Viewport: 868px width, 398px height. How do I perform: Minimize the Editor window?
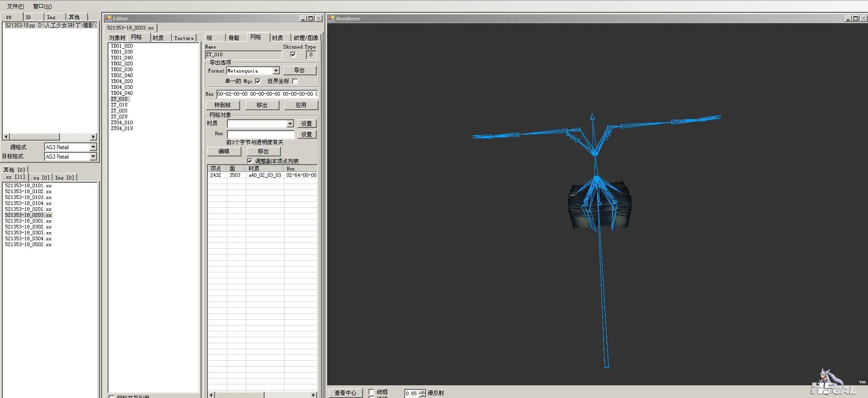point(303,19)
